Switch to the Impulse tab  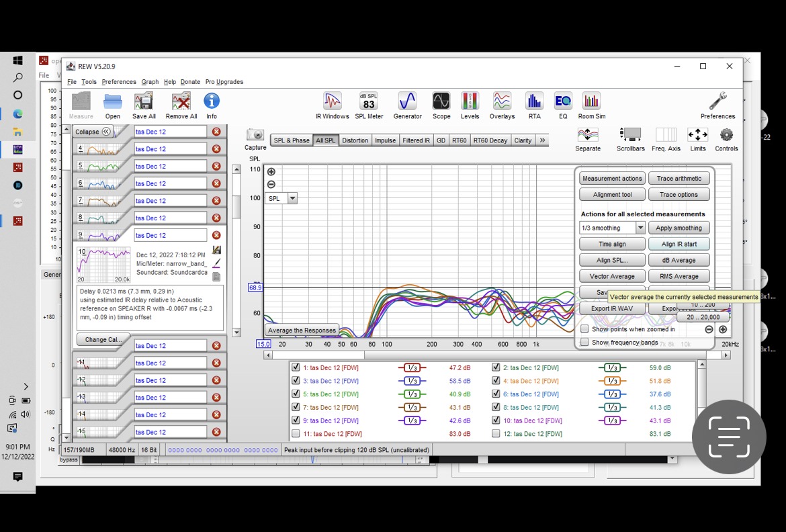(385, 140)
